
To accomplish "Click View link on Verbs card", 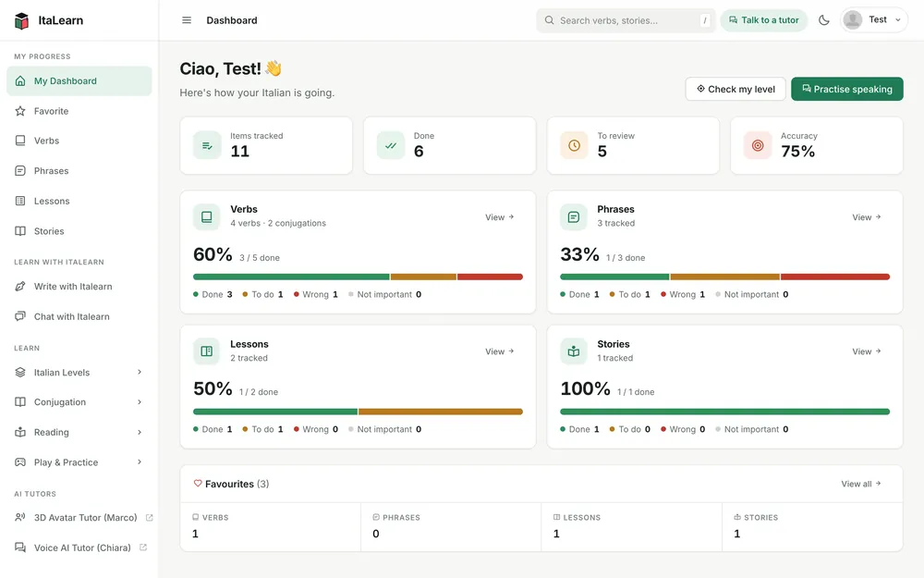I will click(500, 217).
